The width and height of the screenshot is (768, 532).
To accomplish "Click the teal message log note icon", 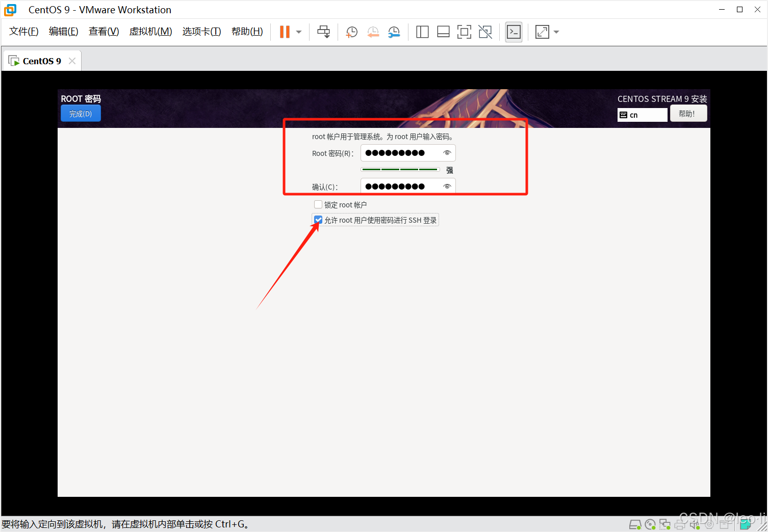I will [746, 524].
